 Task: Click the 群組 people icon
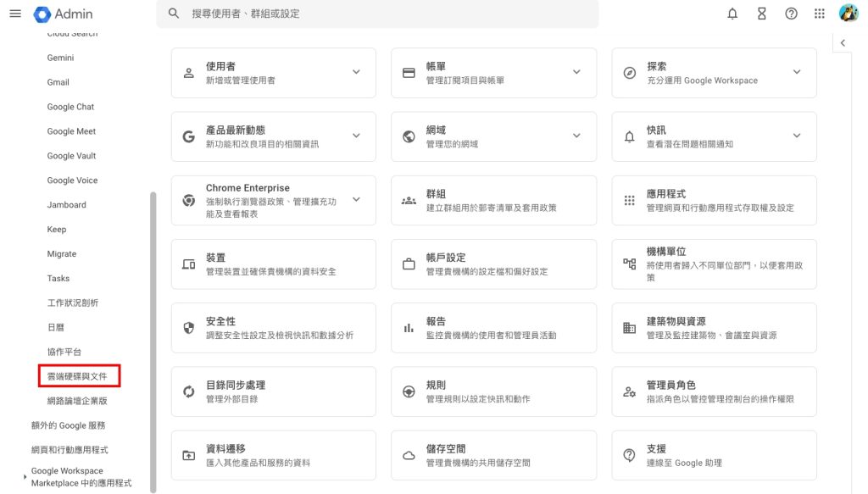(409, 200)
